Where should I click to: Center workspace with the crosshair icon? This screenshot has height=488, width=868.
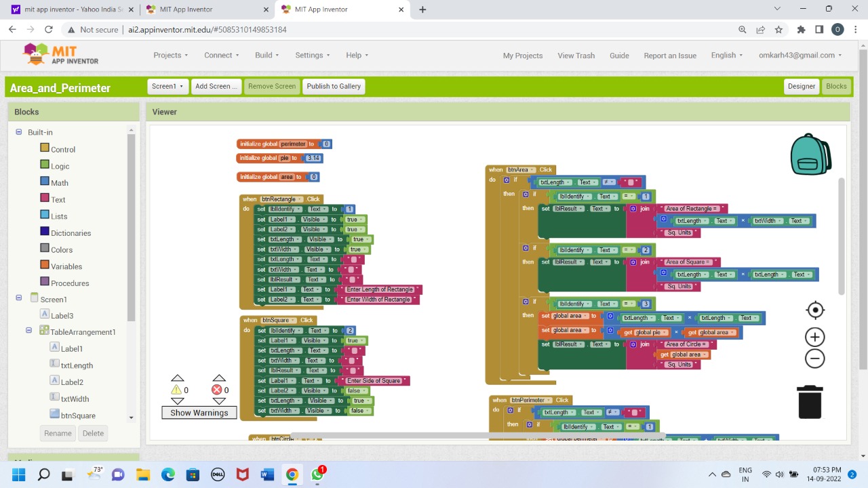814,310
